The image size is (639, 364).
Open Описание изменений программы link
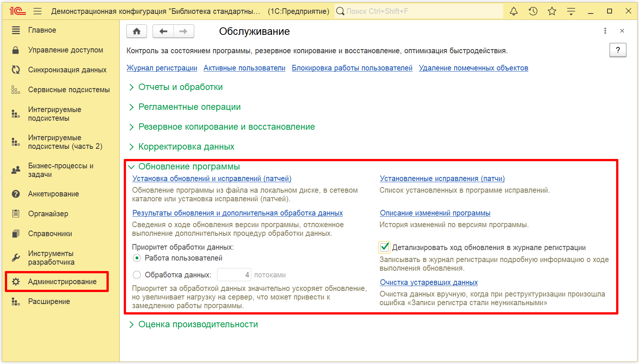435,213
